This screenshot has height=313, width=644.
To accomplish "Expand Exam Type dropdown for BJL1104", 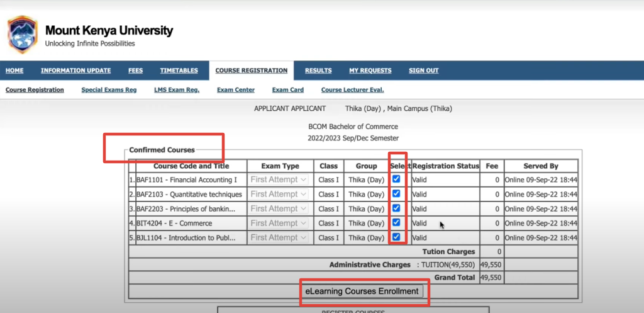I will (x=279, y=237).
